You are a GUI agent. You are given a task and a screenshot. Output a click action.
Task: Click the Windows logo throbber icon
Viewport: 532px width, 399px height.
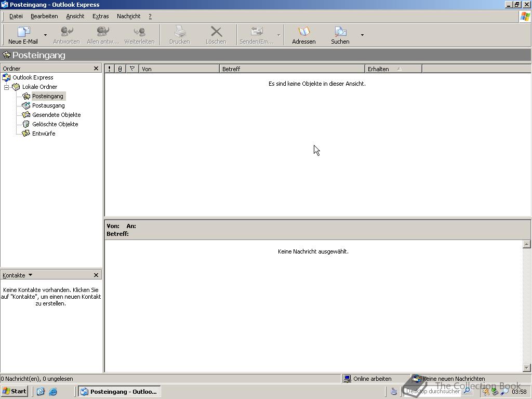click(525, 16)
